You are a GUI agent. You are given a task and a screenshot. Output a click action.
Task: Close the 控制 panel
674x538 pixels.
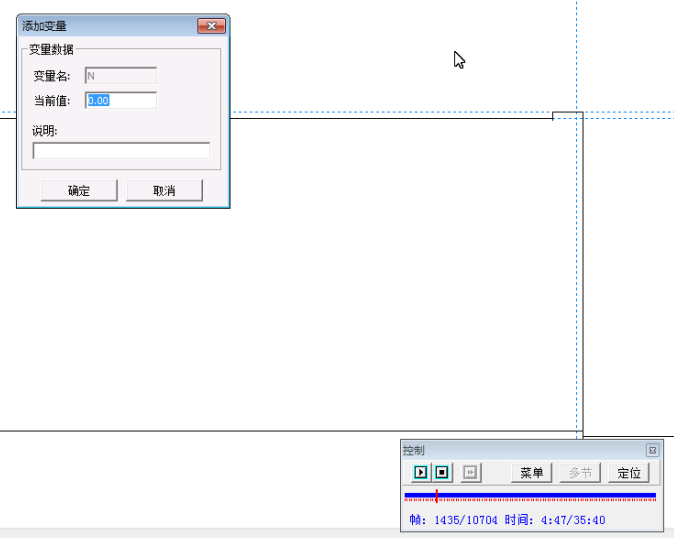652,451
